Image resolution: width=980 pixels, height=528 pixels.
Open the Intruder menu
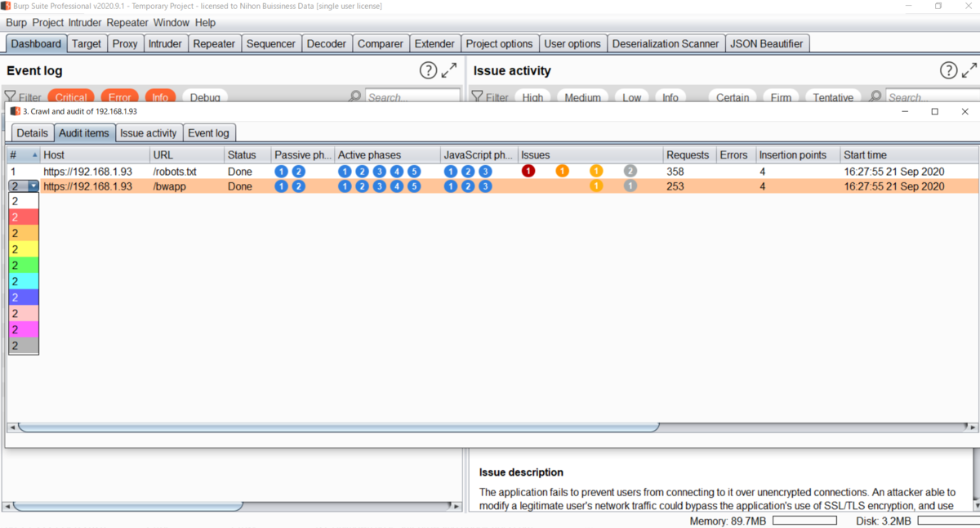tap(85, 23)
